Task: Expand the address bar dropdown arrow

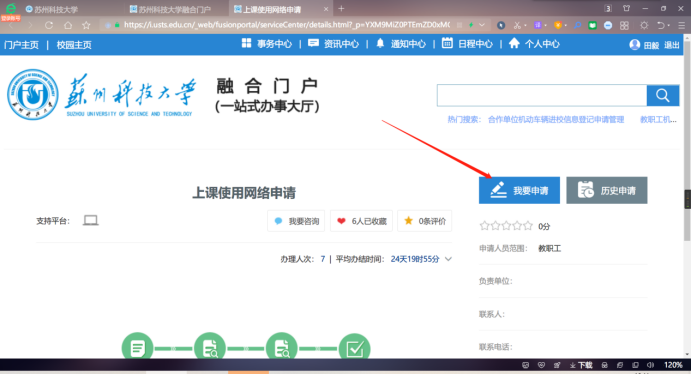Action: [482, 25]
